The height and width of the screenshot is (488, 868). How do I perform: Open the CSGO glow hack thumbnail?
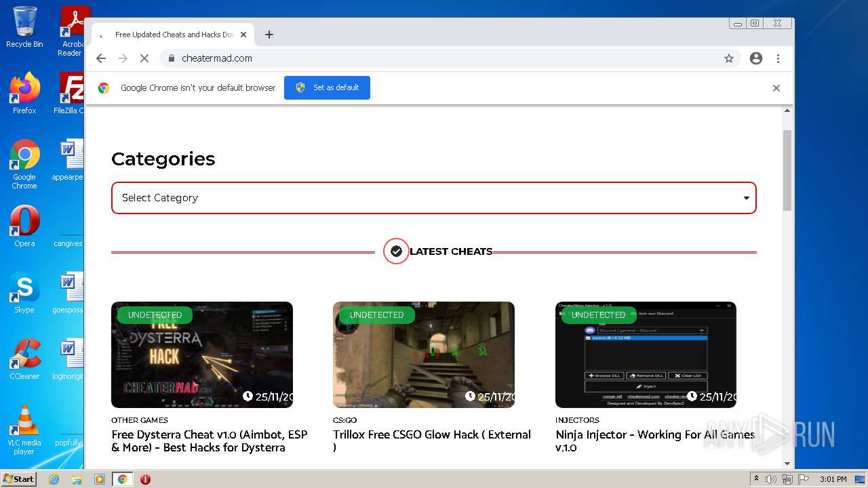[x=424, y=354]
